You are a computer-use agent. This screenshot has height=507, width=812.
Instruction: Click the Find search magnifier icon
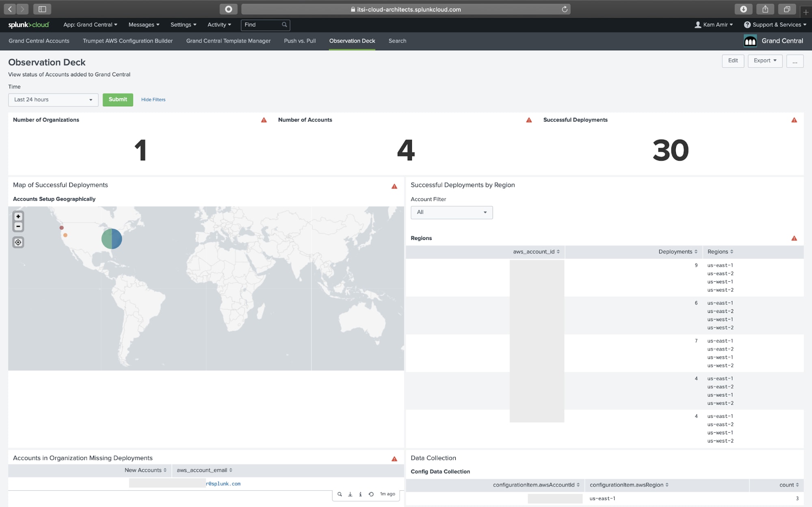point(284,25)
